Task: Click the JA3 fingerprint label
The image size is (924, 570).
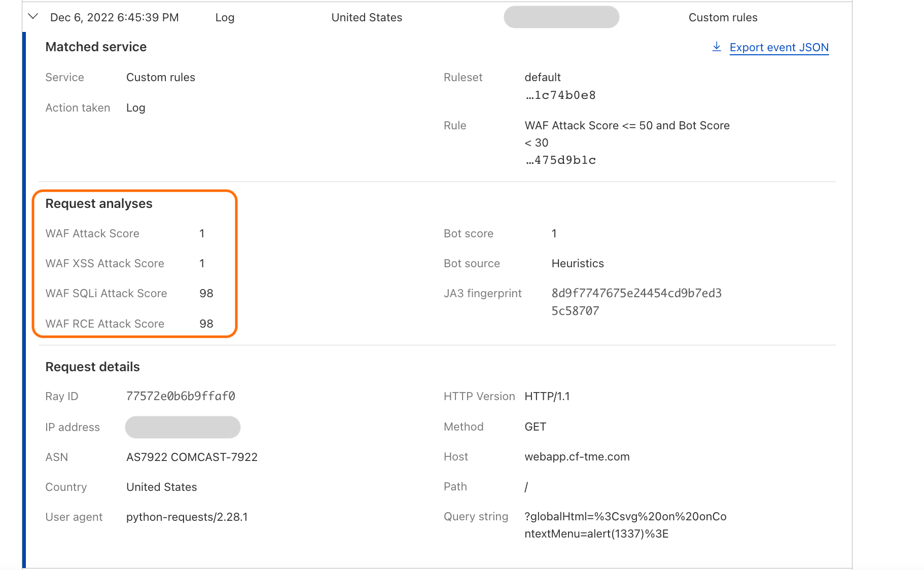Action: [x=482, y=293]
